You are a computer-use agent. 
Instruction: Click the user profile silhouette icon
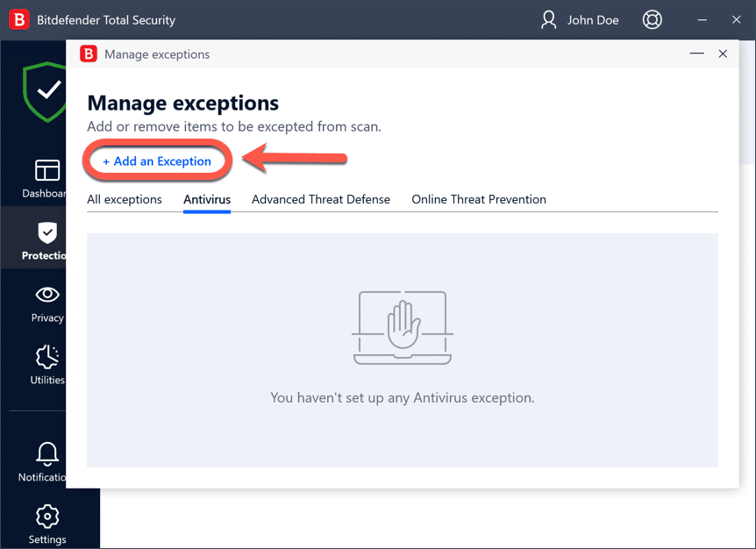click(x=547, y=19)
